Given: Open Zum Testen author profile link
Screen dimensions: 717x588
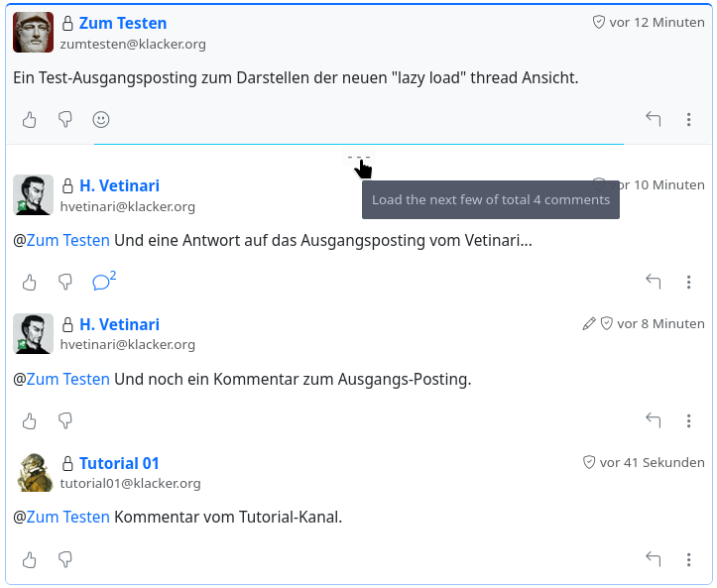Looking at the screenshot, I should point(123,23).
